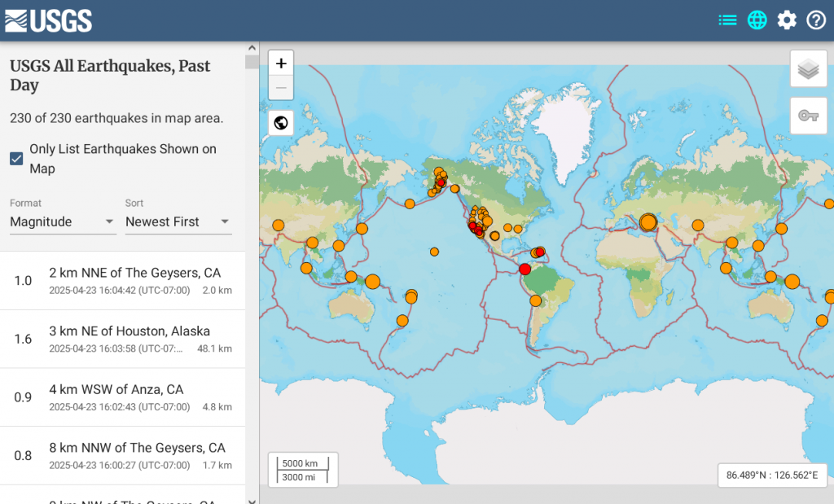Open the settings gear icon
834x504 pixels.
point(787,20)
